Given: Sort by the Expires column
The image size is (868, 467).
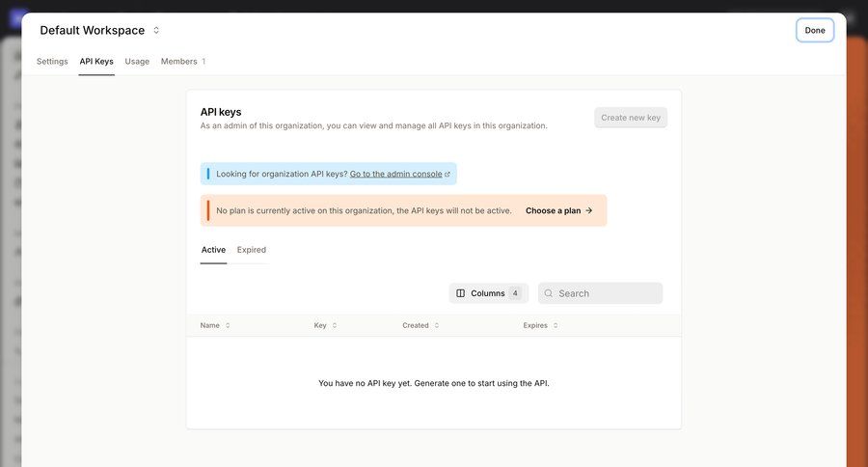Looking at the screenshot, I should point(540,325).
